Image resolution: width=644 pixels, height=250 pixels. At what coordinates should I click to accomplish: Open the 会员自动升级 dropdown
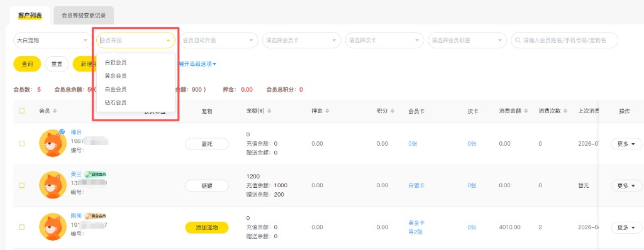point(218,41)
